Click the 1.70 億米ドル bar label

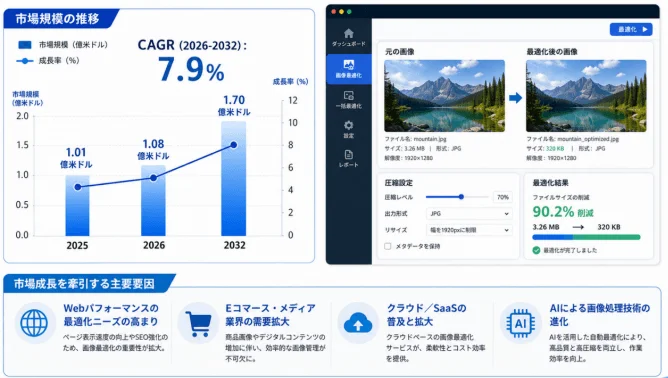click(x=234, y=106)
